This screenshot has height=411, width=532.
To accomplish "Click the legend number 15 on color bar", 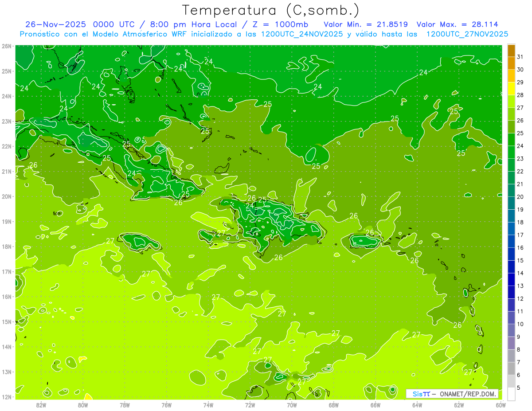I will (520, 261).
